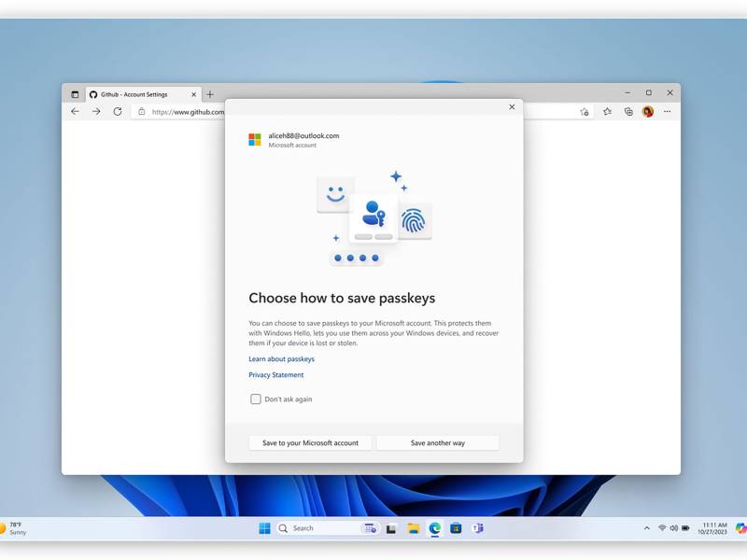
Task: Show hidden system tray icons
Action: [646, 528]
